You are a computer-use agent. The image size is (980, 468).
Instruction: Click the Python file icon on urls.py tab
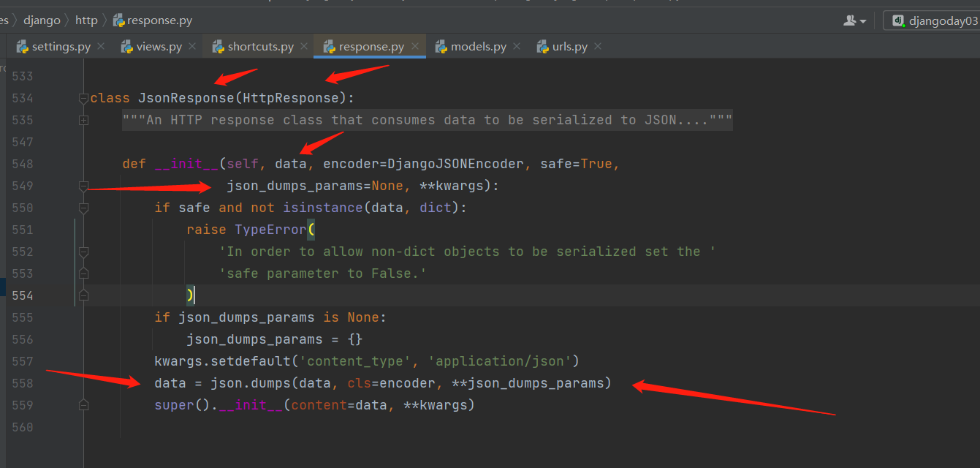tap(543, 47)
